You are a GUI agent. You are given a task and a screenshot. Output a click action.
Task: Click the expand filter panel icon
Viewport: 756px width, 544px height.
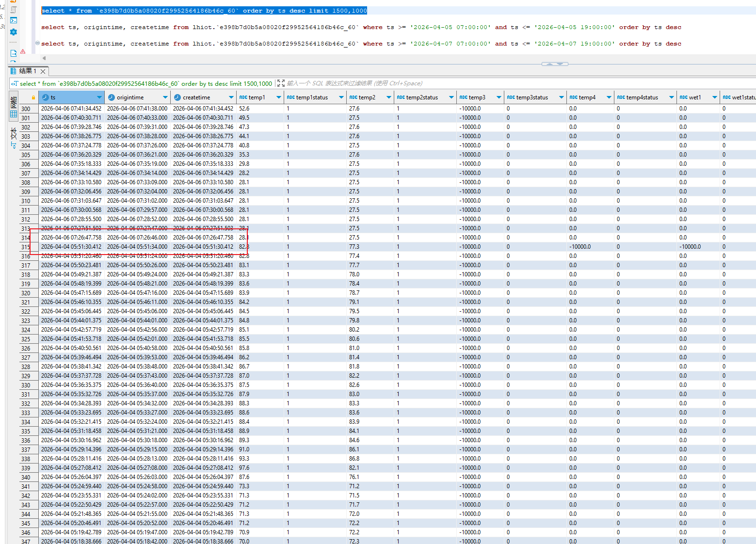pyautogui.click(x=281, y=83)
